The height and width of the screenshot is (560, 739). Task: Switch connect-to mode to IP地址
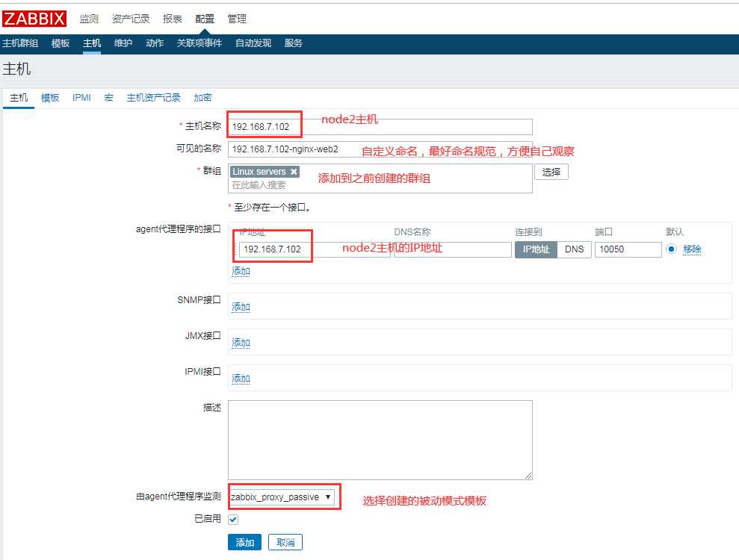[536, 249]
